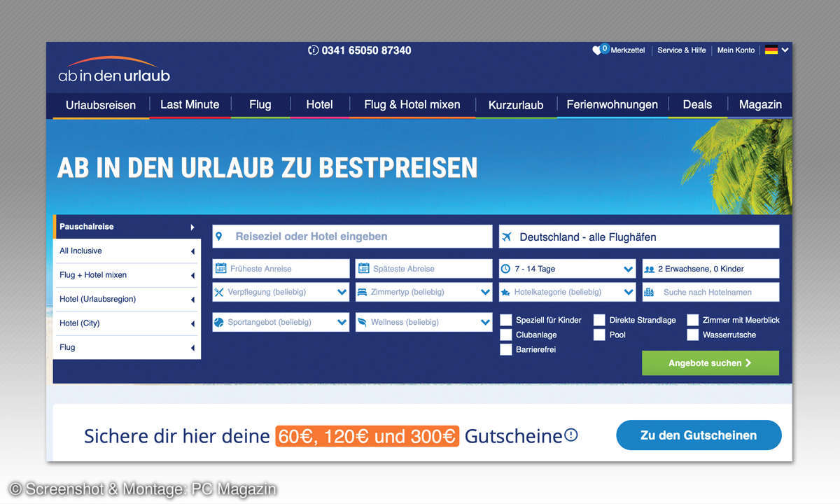Open the 2 Erwachsene, 0 Kinder selector
The width and height of the screenshot is (840, 504).
(x=710, y=269)
